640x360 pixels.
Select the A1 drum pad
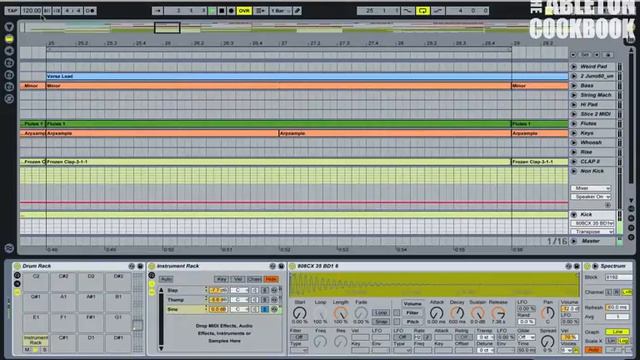[x=63, y=302]
